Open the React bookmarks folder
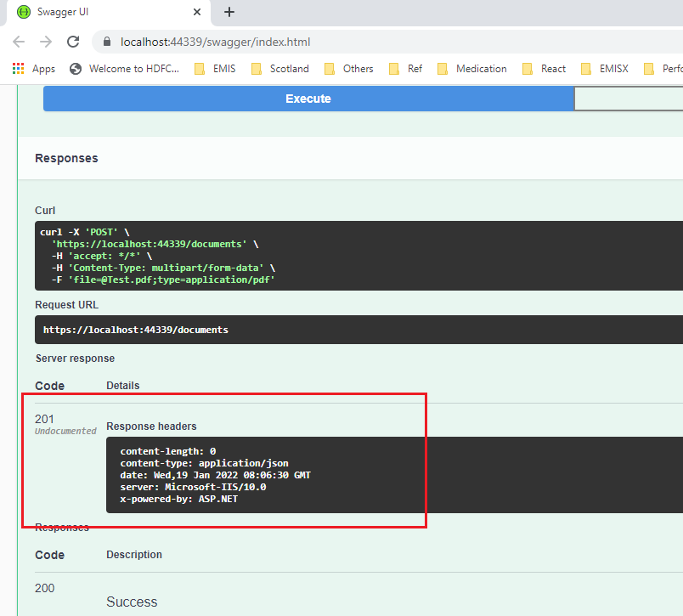683x616 pixels. [545, 69]
